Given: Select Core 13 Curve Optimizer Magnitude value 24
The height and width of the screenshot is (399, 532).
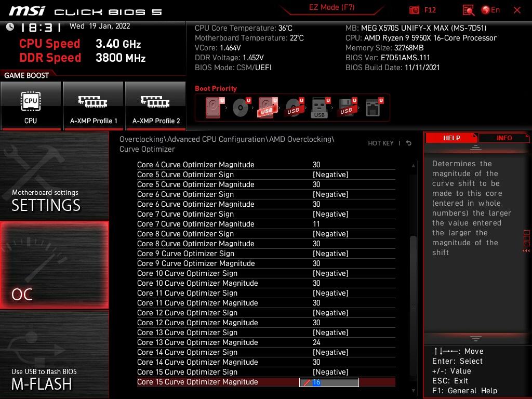Looking at the screenshot, I should pos(316,342).
